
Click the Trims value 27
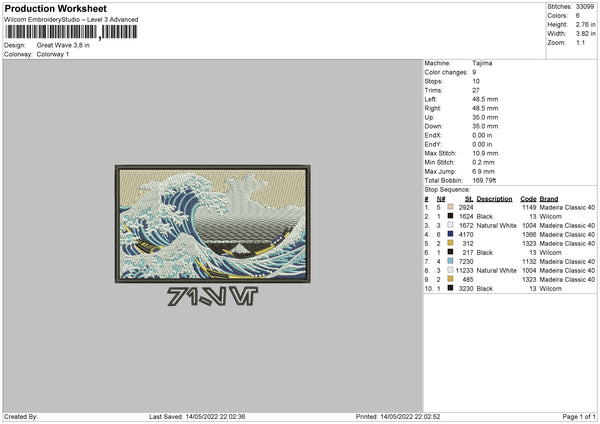point(476,90)
